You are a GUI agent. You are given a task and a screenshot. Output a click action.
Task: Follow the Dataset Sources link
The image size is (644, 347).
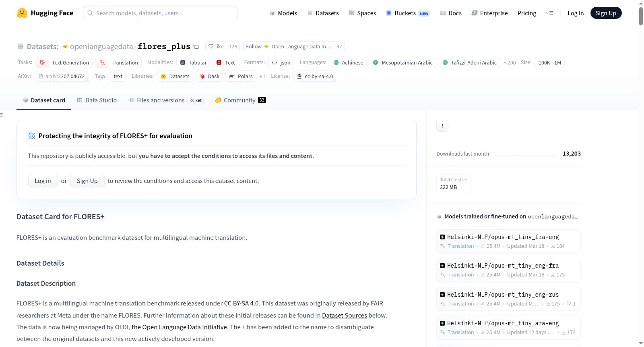345,315
